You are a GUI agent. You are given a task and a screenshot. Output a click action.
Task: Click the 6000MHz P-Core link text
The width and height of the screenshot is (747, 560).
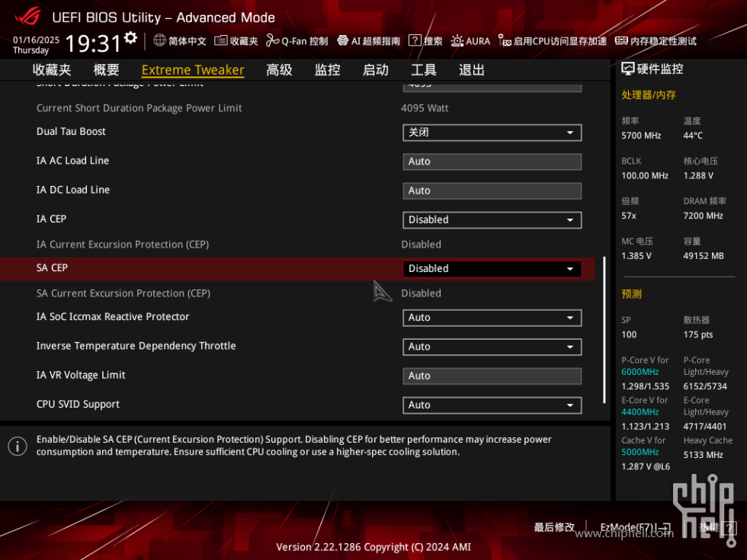tap(640, 372)
